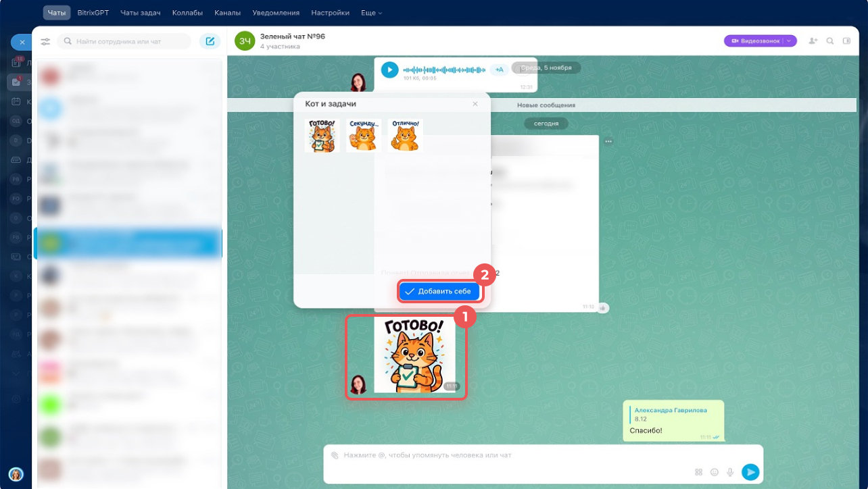868x489 pixels.
Task: Open the 'Чаты задач' tab
Action: pos(141,13)
